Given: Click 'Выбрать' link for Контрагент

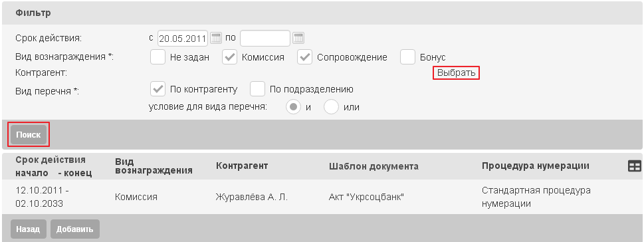Looking at the screenshot, I should 457,73.
